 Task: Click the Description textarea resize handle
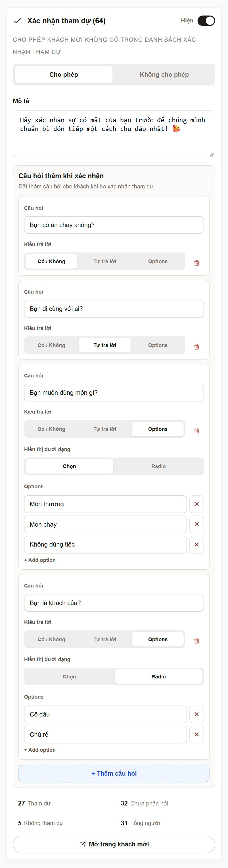pos(212,155)
